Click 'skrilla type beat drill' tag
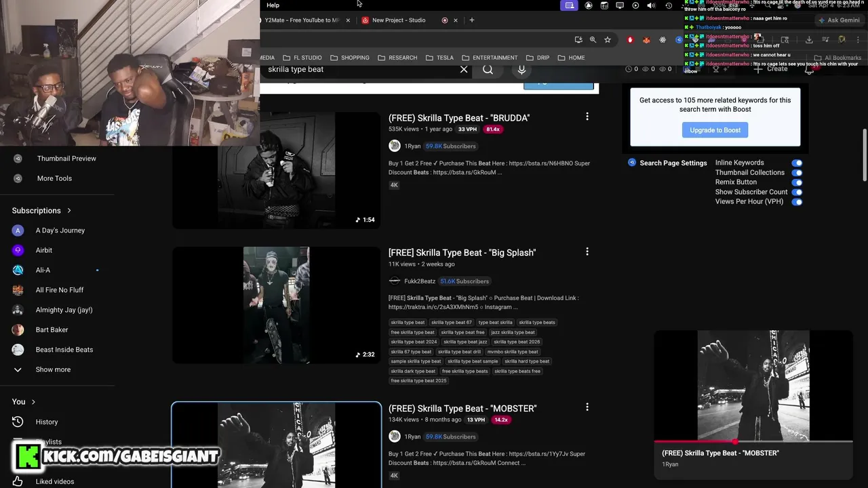868x488 pixels. pos(459,352)
